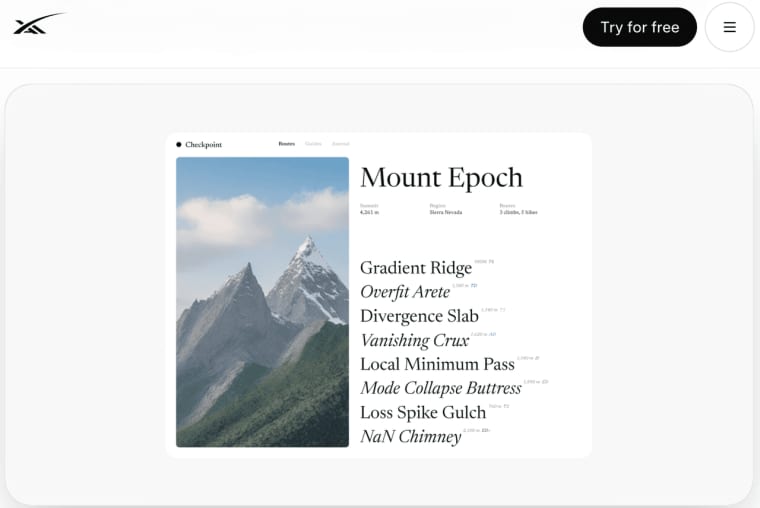Click the site logo icon
This screenshot has height=508, width=760.
[x=39, y=24]
